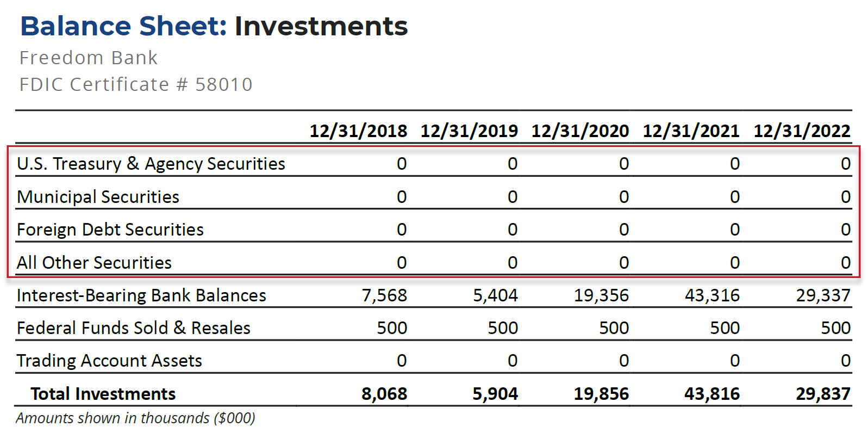Click the "Balance Sheet: Investments" title
The image size is (868, 445).
214,26
